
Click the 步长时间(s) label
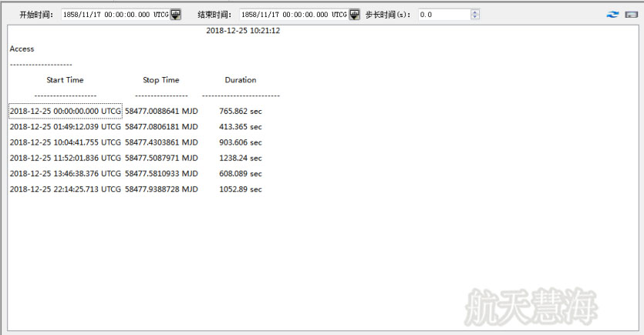pyautogui.click(x=388, y=15)
